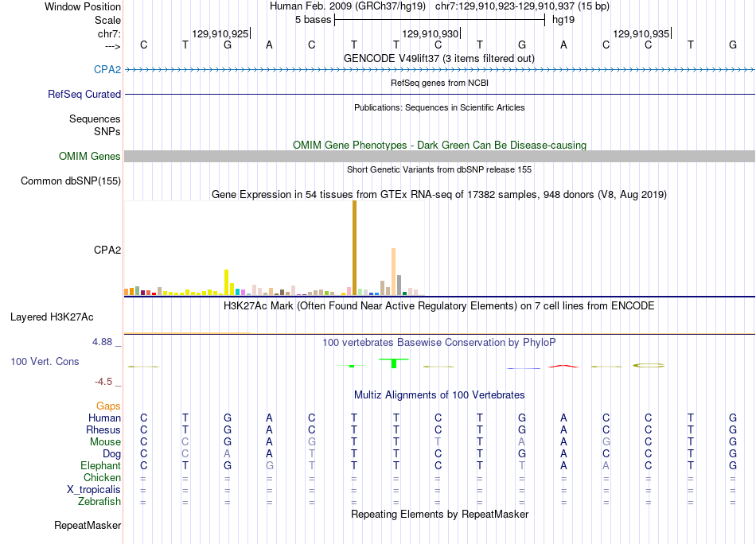Select the OMIM Genes track label

[89, 156]
